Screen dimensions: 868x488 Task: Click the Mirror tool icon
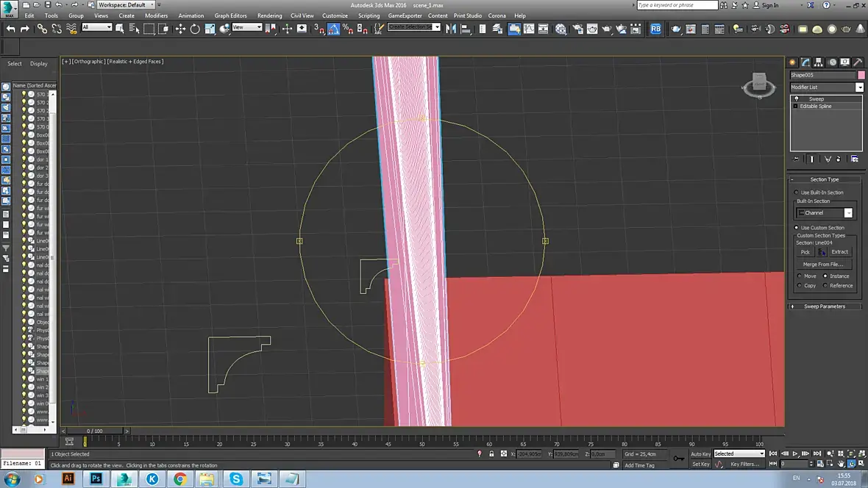[451, 29]
